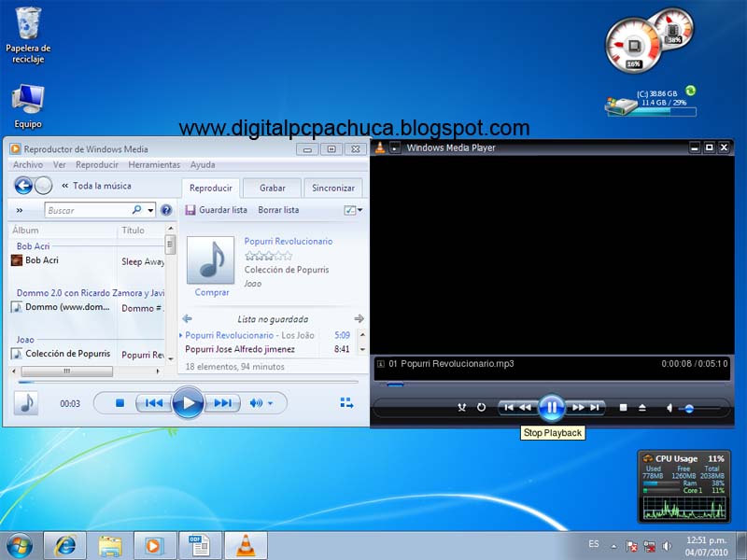Mute sound using Reproductor speaker icon

(256, 403)
